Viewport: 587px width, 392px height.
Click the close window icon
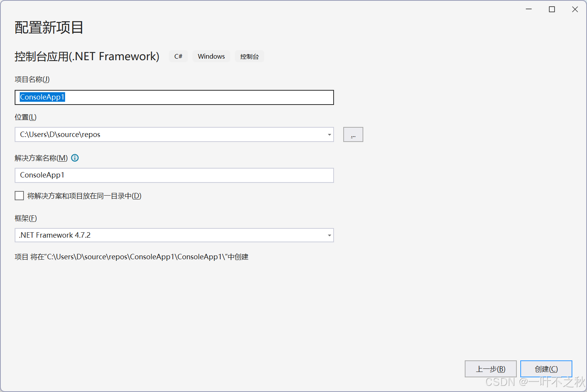point(575,9)
